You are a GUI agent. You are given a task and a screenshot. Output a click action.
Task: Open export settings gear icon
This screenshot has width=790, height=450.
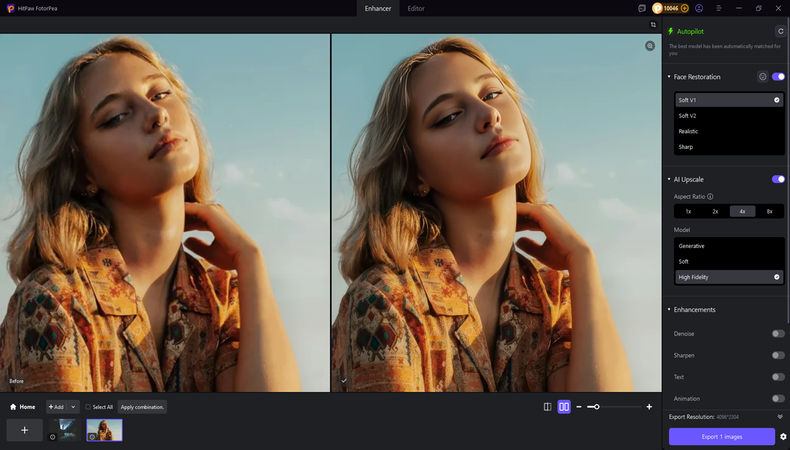pos(783,437)
